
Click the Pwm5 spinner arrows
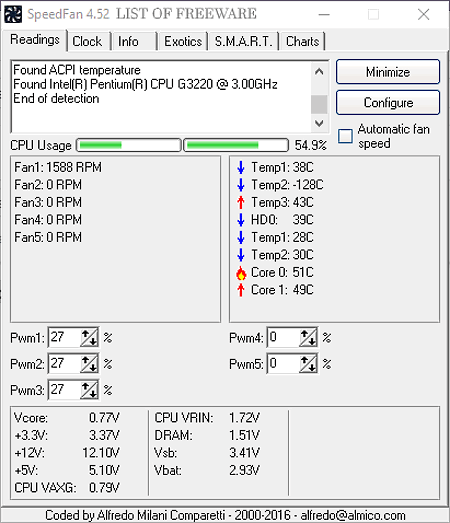(x=308, y=364)
